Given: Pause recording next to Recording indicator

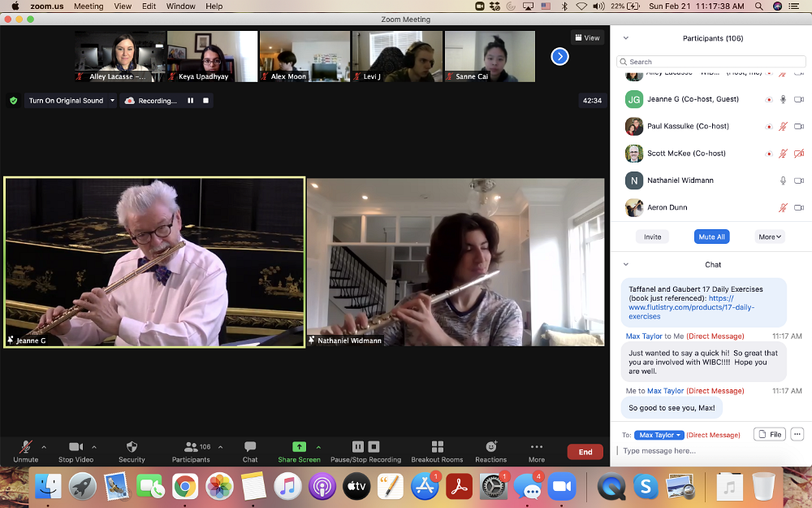Looking at the screenshot, I should click(x=191, y=101).
